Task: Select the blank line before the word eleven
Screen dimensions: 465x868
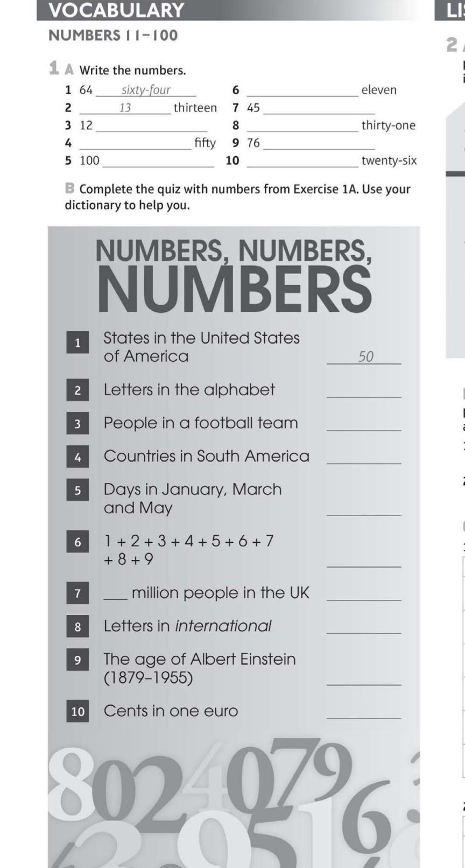Action: [302, 91]
